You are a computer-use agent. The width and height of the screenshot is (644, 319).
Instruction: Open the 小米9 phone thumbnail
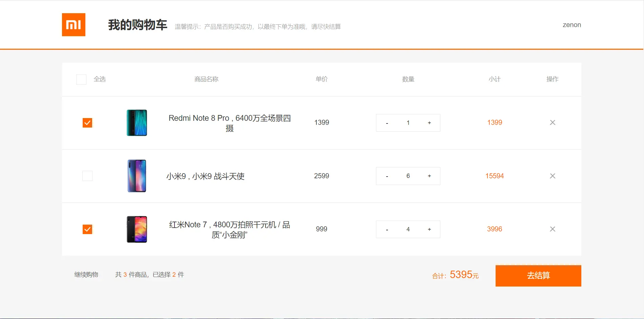(137, 176)
